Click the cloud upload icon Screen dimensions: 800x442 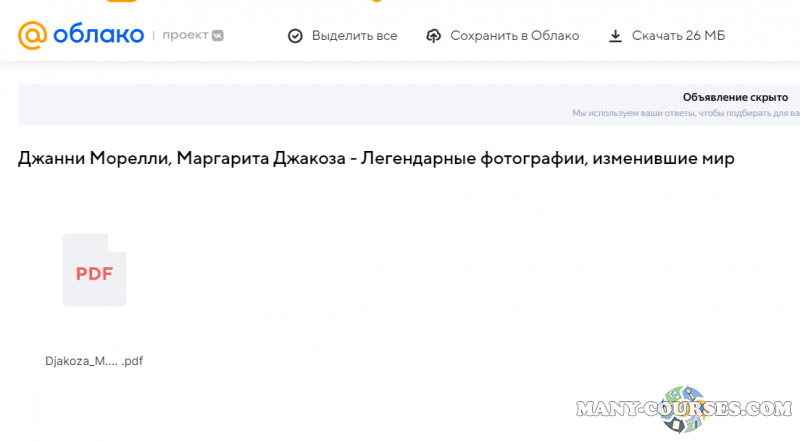point(433,36)
